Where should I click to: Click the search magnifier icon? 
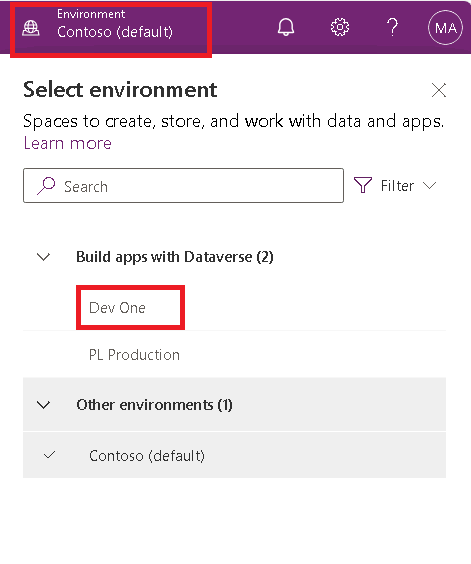(46, 186)
